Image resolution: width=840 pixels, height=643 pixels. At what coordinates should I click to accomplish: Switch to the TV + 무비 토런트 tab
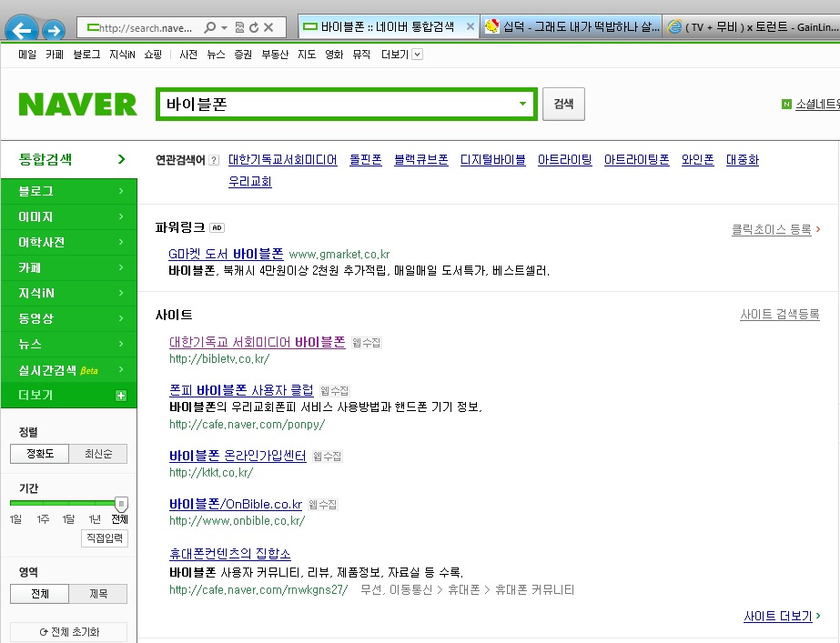tap(752, 26)
